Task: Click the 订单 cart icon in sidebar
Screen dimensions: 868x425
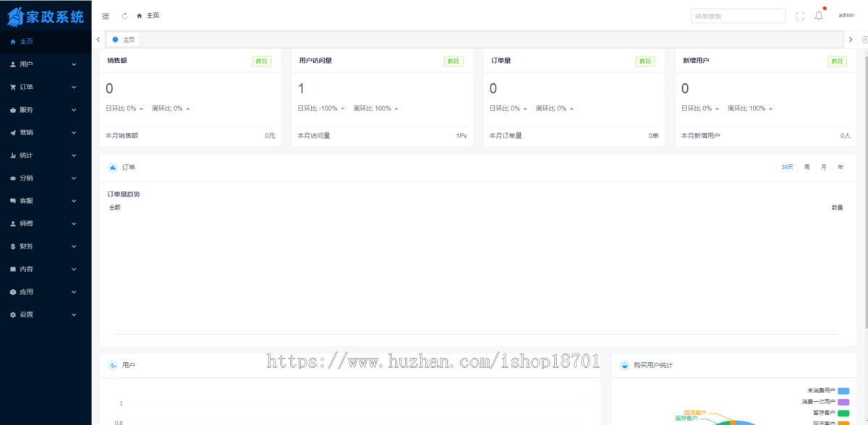Action: (13, 87)
